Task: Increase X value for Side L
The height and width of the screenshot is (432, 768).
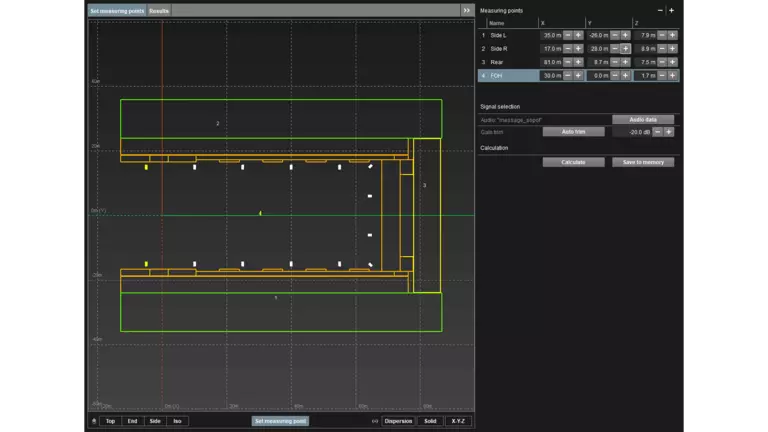Action: point(578,35)
